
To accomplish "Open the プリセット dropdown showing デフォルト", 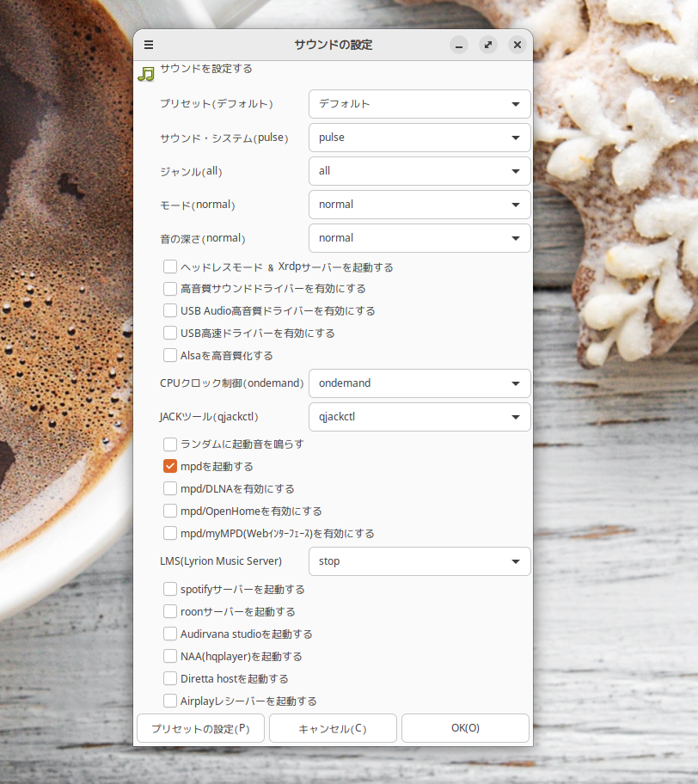I will pyautogui.click(x=419, y=104).
